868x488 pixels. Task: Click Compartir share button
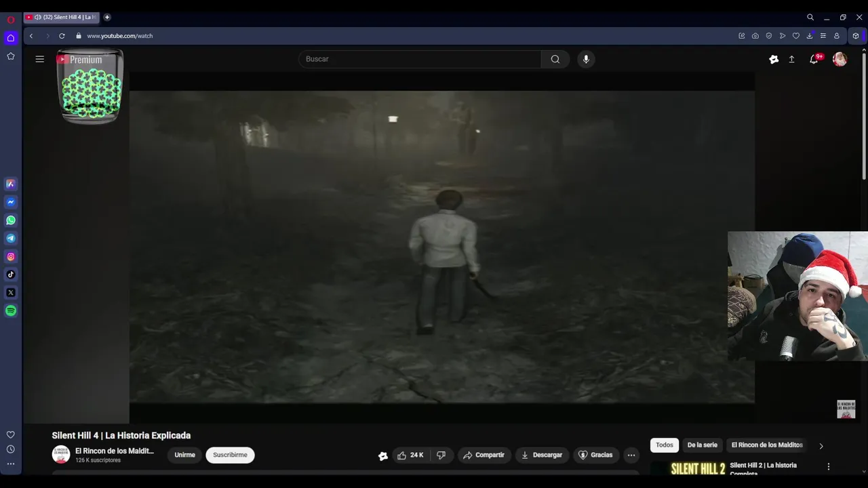pyautogui.click(x=484, y=455)
